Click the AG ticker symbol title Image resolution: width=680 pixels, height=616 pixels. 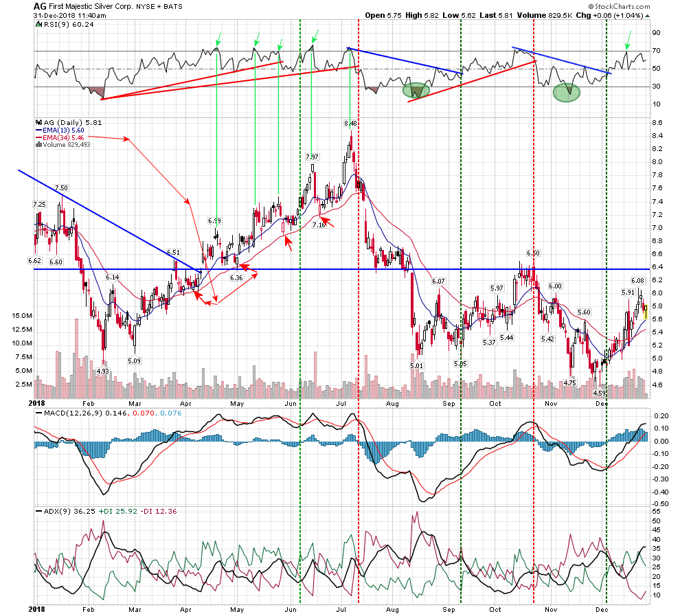tap(41, 5)
